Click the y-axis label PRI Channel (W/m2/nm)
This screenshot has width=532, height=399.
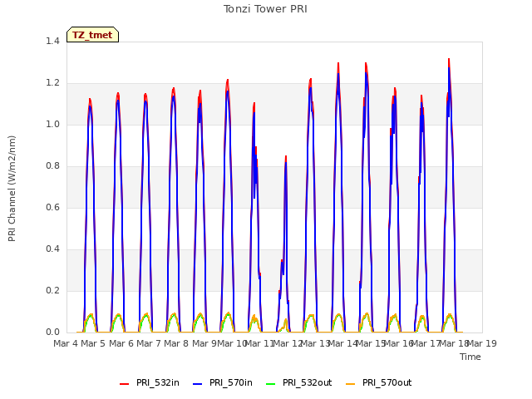coord(12,189)
